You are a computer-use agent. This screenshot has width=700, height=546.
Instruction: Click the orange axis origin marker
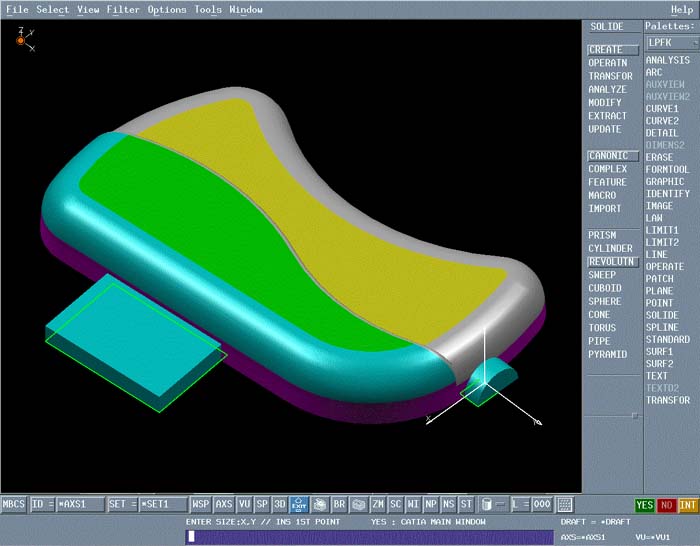(x=20, y=40)
